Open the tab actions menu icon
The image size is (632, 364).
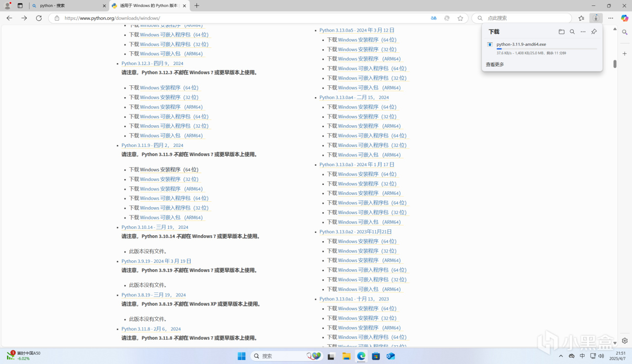click(20, 6)
